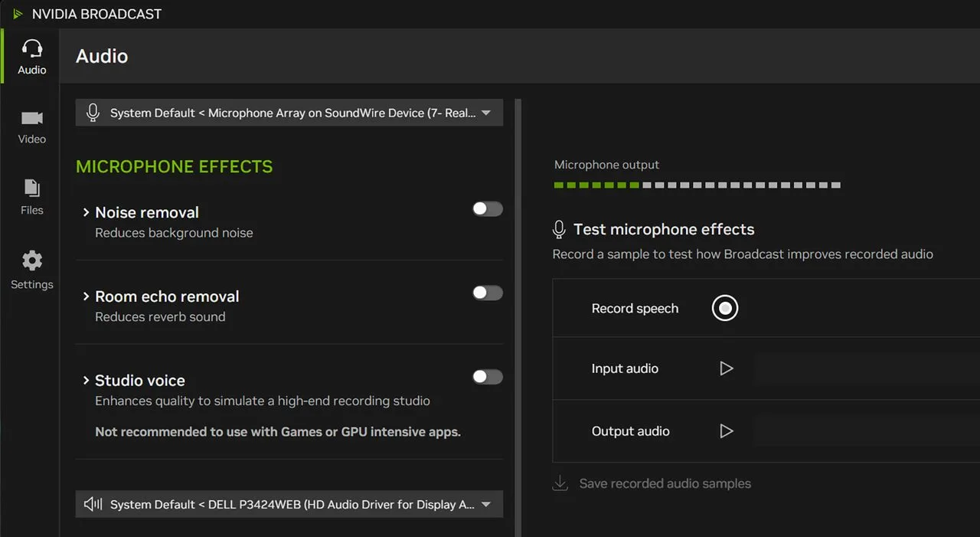Click the 'Not recommended to use with Games' warning
This screenshot has width=980, height=537.
pyautogui.click(x=278, y=432)
